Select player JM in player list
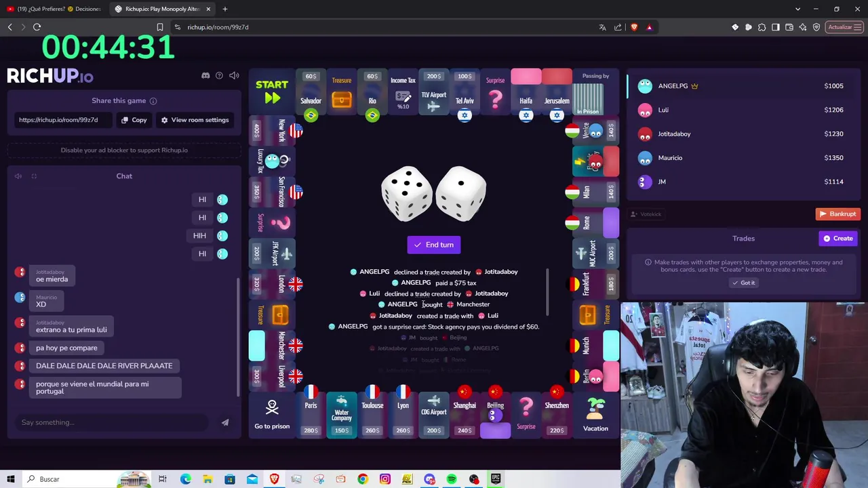The height and width of the screenshot is (488, 868). point(742,182)
